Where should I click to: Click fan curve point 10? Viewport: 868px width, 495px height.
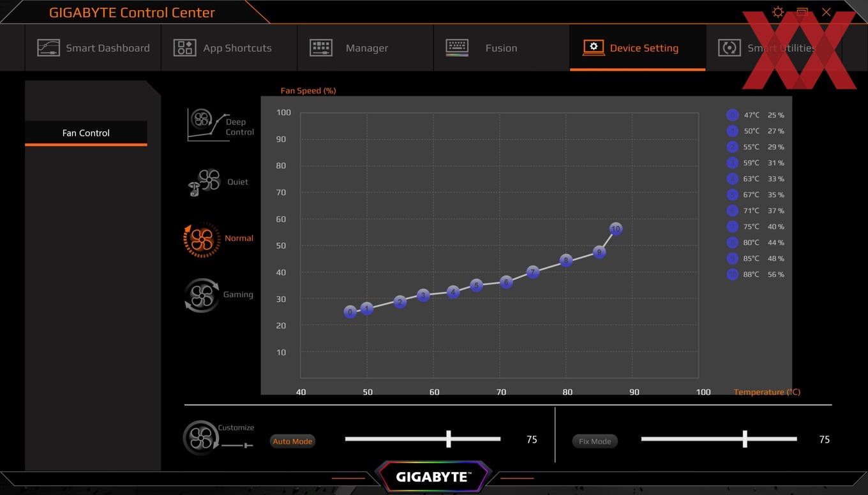click(x=615, y=229)
